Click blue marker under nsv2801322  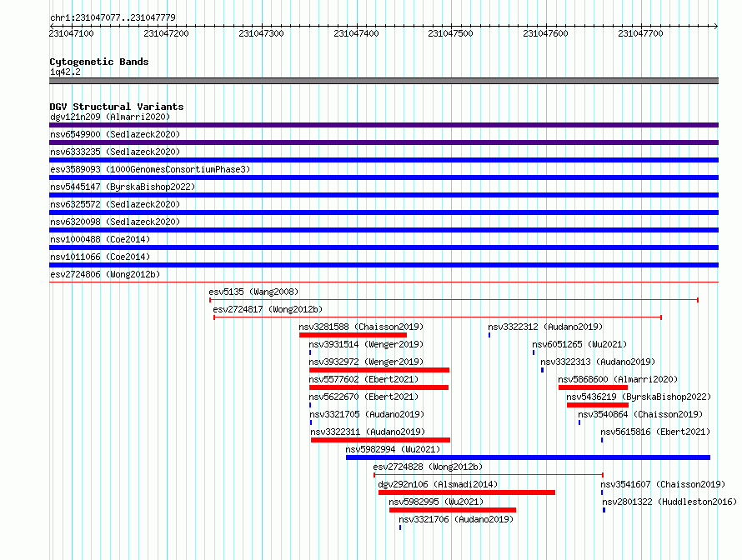[604, 510]
